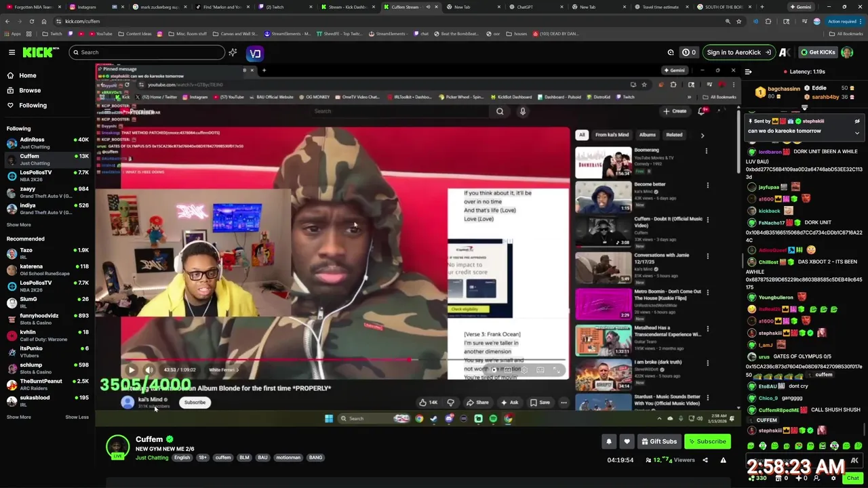Open Tazo recommended channel
This screenshot has height=488, width=868.
(46, 253)
